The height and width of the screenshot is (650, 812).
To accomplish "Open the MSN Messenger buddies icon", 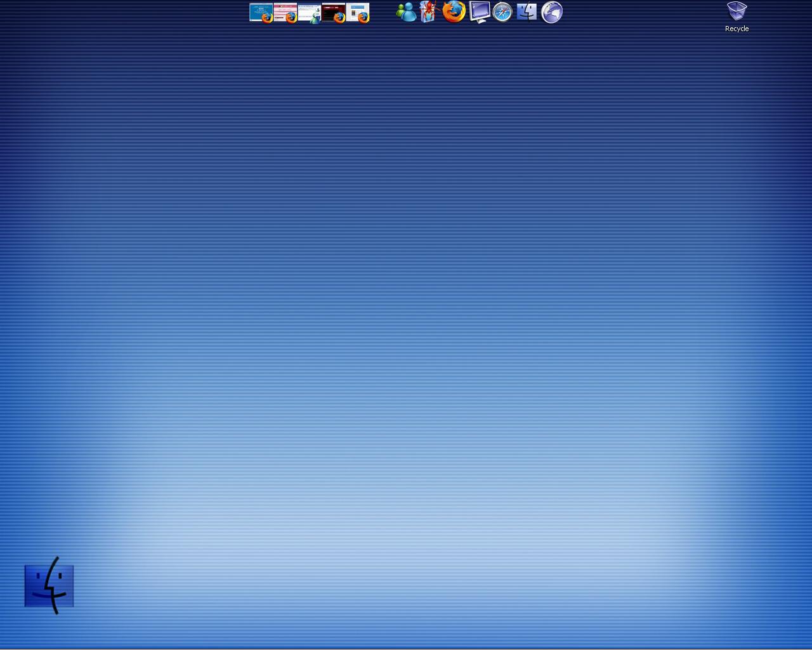I will tap(406, 12).
